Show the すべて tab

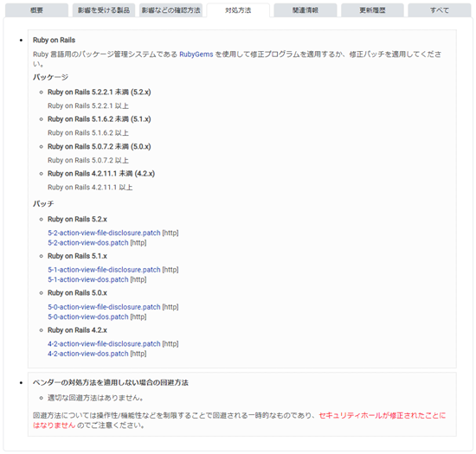440,10
